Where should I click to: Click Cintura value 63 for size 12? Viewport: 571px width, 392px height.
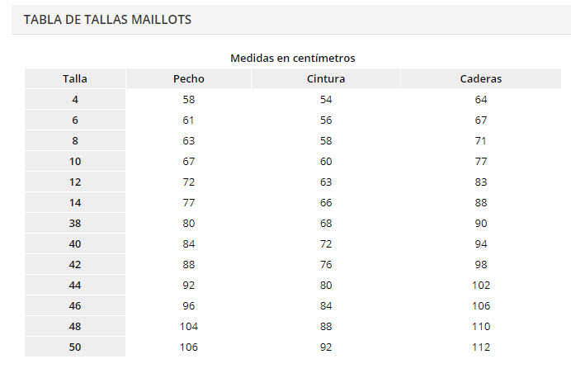(325, 182)
